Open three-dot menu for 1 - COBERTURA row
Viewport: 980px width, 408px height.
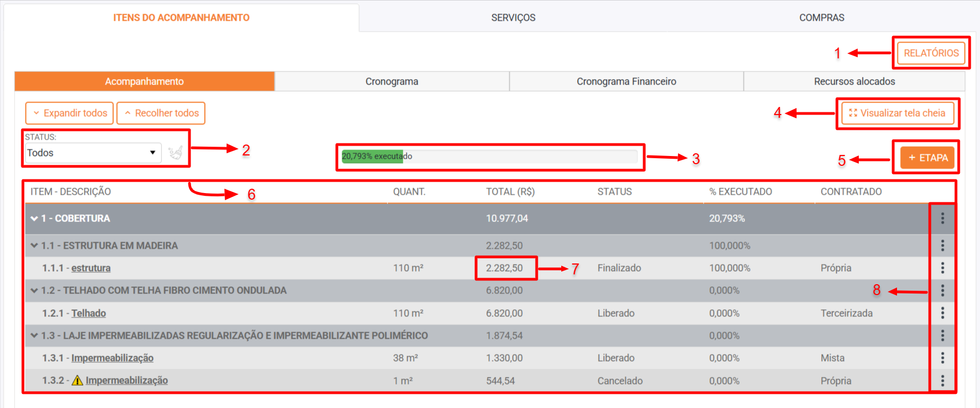pyautogui.click(x=942, y=218)
